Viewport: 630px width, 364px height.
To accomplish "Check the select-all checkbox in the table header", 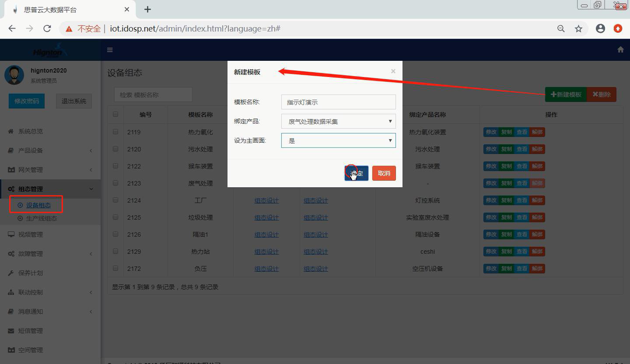I will (115, 114).
